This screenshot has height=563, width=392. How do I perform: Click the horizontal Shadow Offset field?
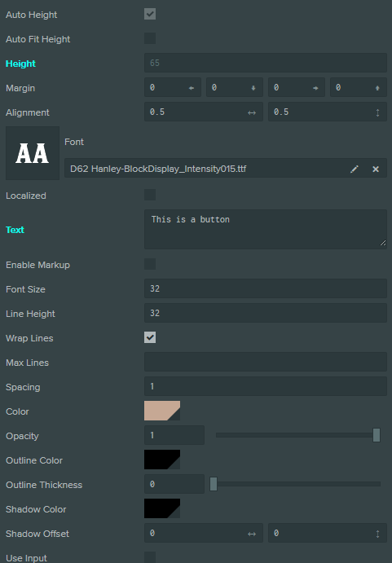point(204,533)
